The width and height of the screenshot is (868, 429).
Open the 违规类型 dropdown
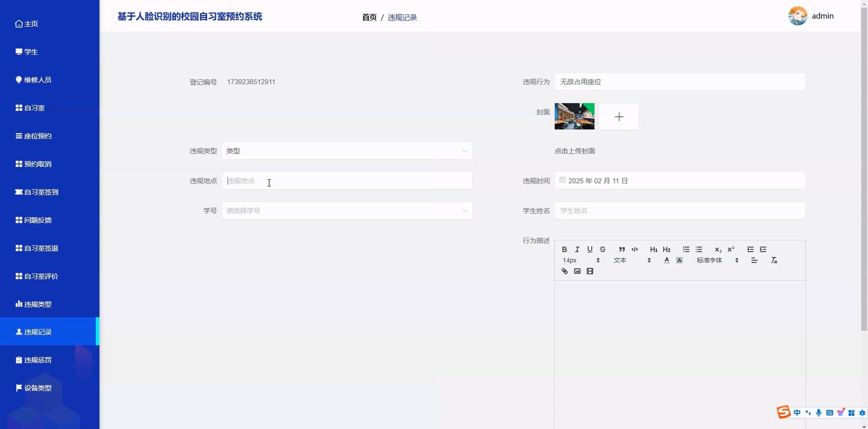pos(347,151)
